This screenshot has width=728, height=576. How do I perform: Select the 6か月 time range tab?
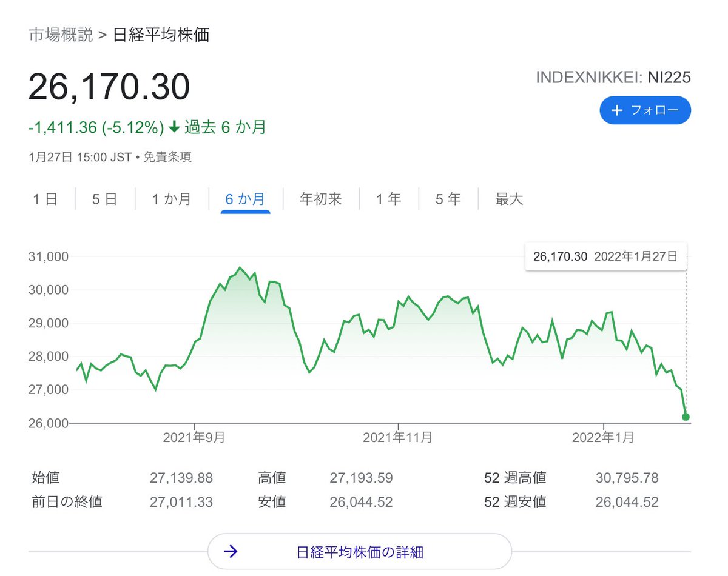pyautogui.click(x=245, y=199)
